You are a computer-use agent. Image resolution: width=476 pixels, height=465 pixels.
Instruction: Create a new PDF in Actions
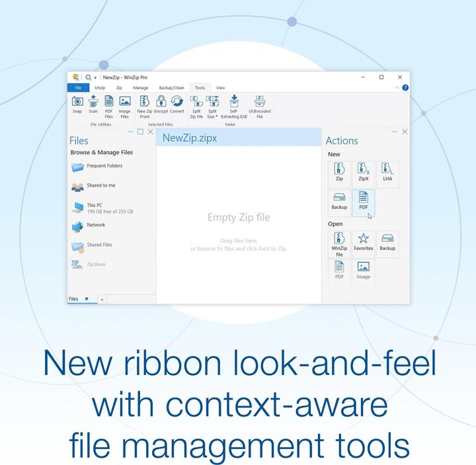coord(363,202)
